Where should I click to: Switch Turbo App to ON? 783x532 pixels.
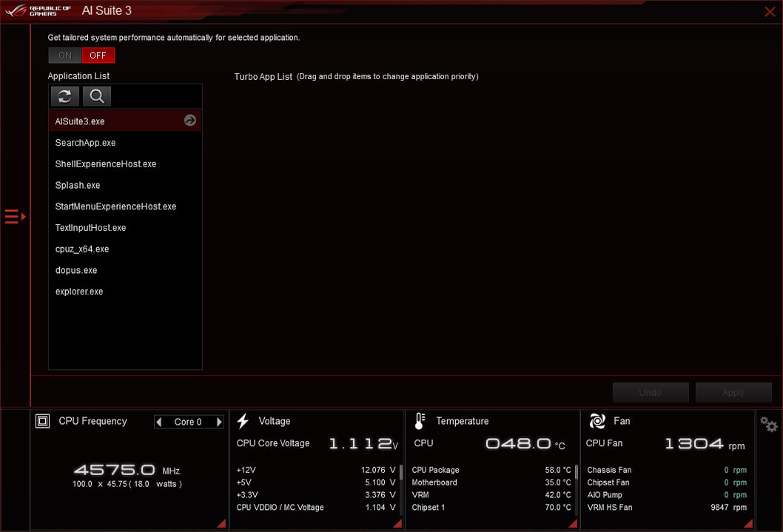click(x=65, y=55)
